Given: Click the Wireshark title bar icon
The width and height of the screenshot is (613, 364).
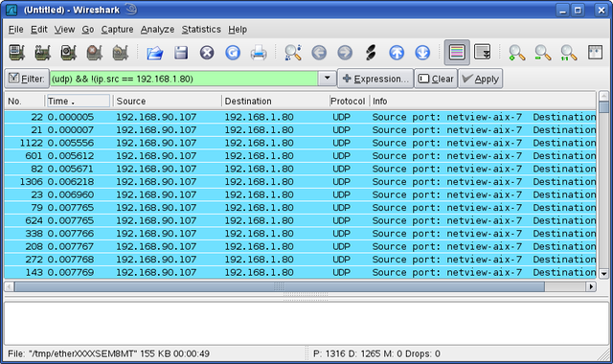Looking at the screenshot, I should coord(11,10).
